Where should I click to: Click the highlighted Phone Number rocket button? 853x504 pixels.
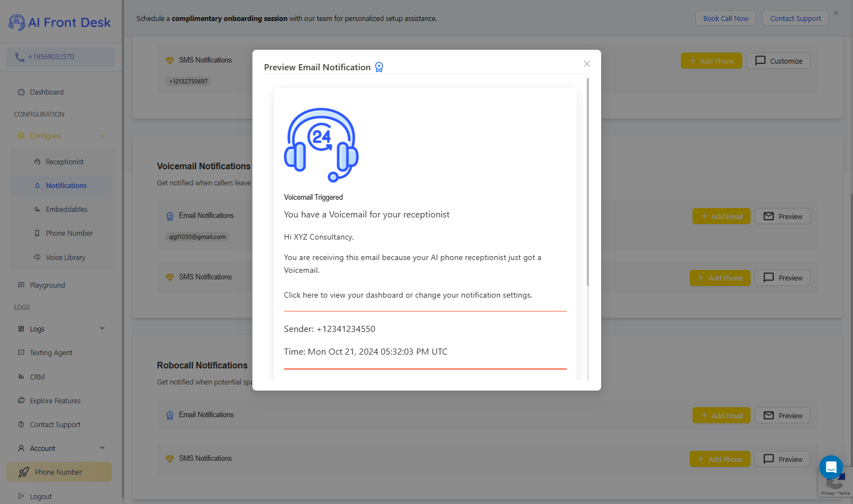tap(59, 472)
